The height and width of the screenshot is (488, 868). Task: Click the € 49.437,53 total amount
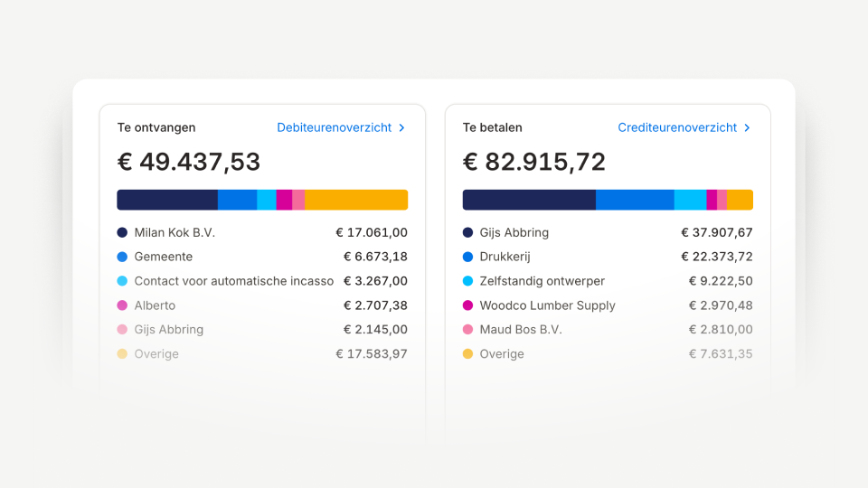tap(189, 162)
